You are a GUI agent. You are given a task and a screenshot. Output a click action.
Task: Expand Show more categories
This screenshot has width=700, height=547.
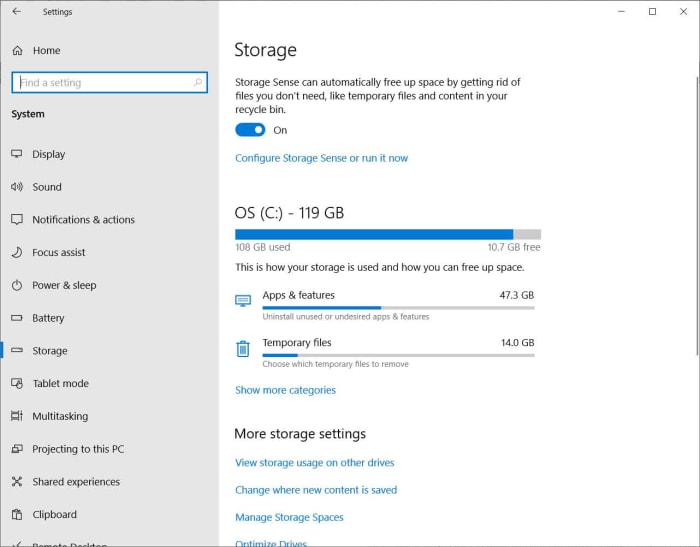[285, 390]
